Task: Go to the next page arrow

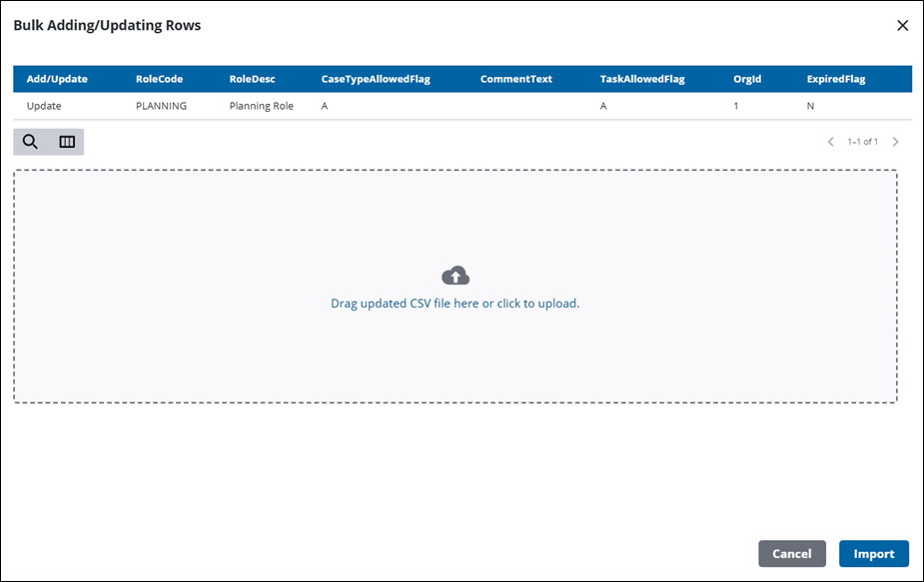Action: (895, 142)
